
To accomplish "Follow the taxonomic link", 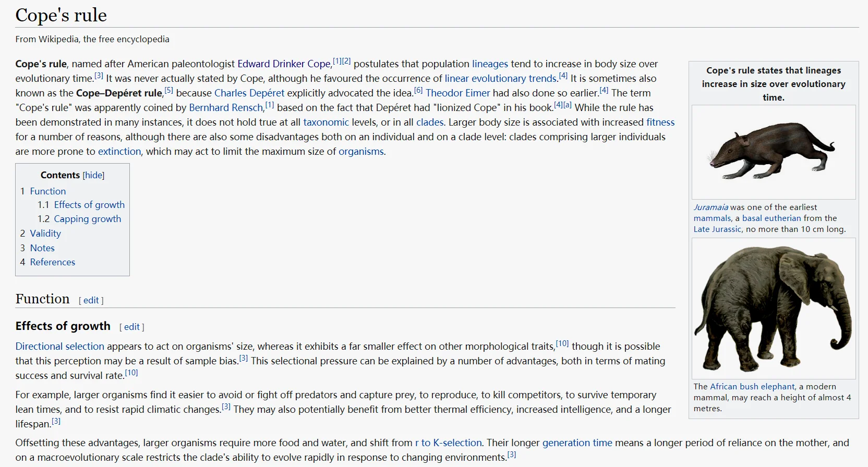I will point(326,122).
